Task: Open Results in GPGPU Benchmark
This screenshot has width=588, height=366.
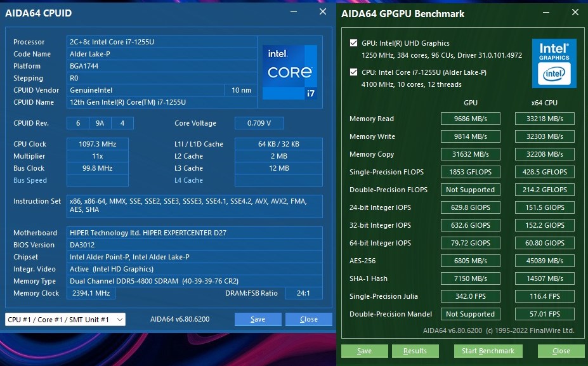Action: click(x=415, y=351)
